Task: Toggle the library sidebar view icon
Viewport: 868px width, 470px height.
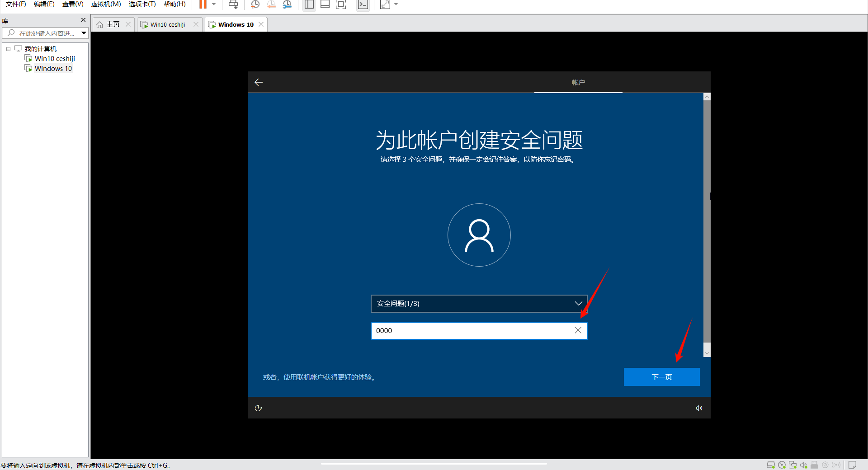Action: click(x=309, y=5)
